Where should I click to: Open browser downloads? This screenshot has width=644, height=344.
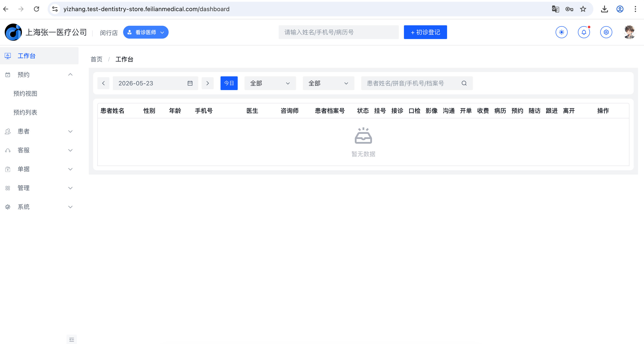point(605,9)
